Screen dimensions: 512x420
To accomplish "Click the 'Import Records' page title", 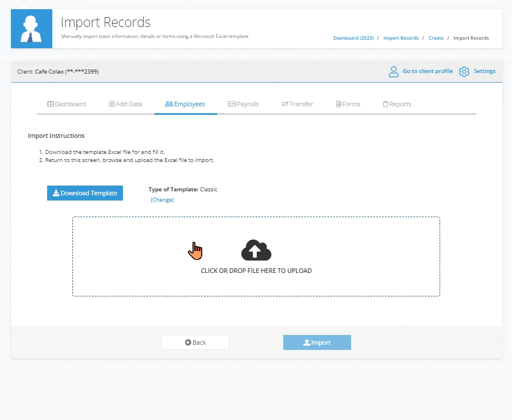I will (x=106, y=22).
